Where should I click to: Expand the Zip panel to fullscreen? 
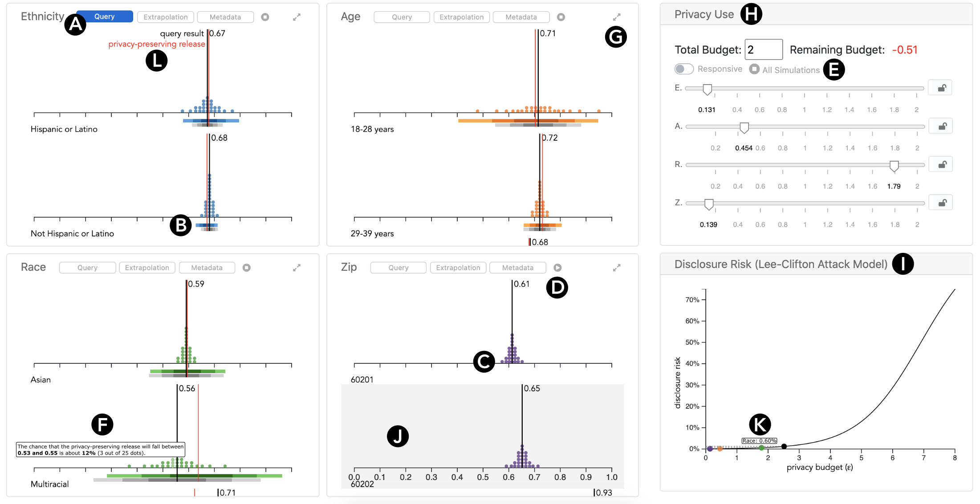click(617, 268)
